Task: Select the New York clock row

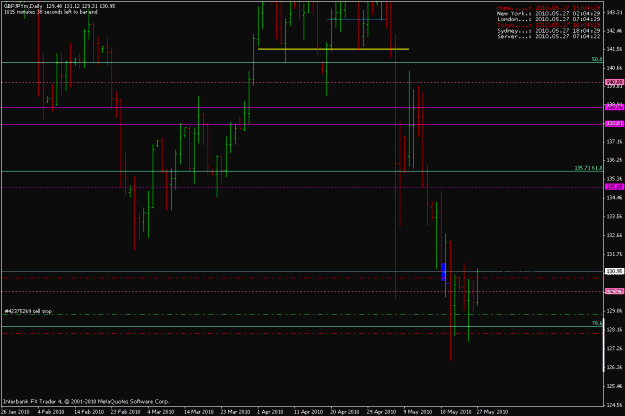Action: coord(548,14)
